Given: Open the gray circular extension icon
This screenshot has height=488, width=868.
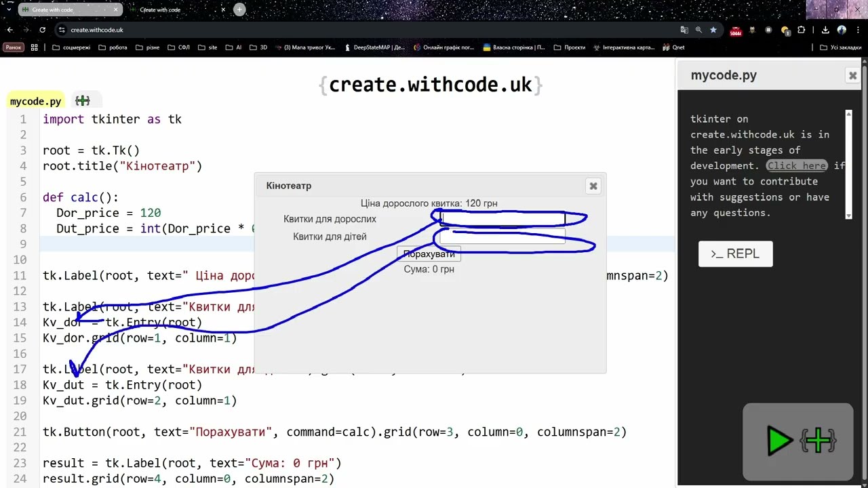Looking at the screenshot, I should [x=768, y=30].
